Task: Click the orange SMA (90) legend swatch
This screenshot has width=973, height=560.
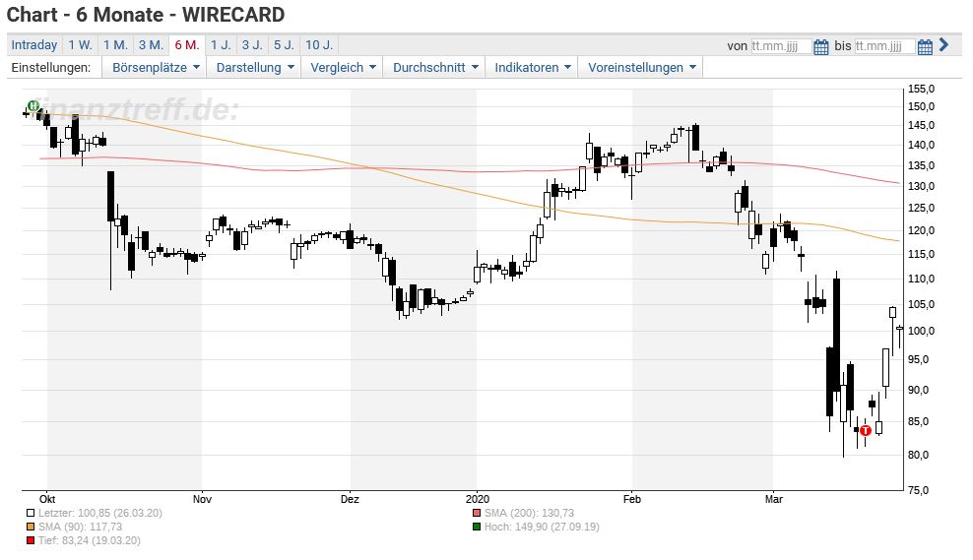Action: coord(31,528)
